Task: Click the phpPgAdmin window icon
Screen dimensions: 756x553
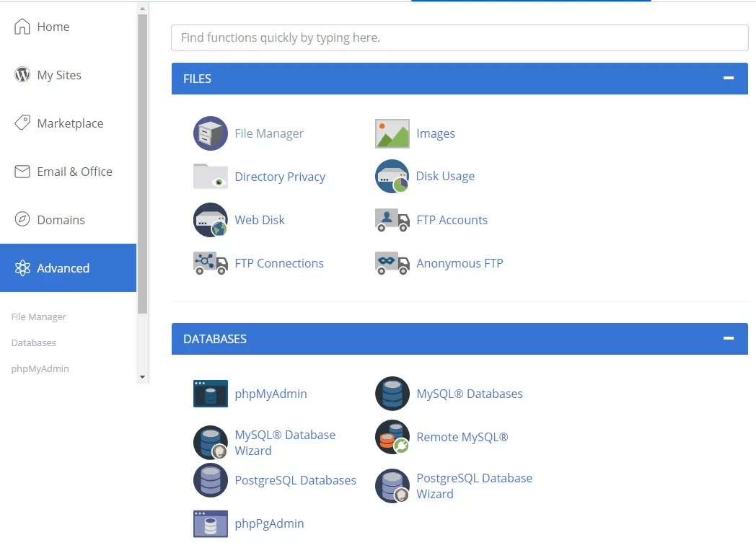Action: [210, 523]
